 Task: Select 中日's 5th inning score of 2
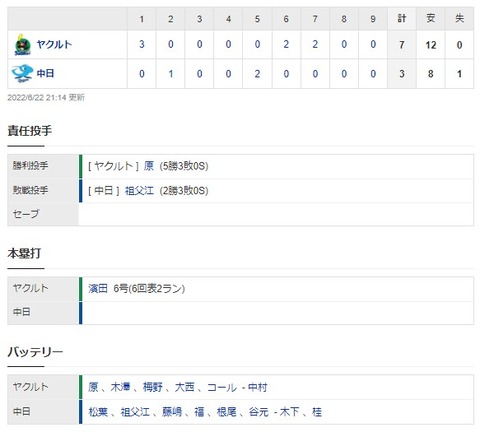coord(257,74)
